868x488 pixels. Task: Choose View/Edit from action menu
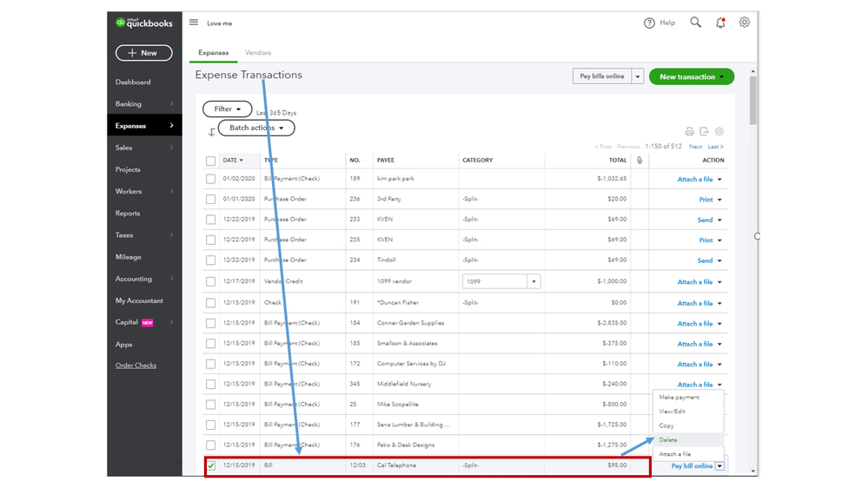(x=688, y=412)
